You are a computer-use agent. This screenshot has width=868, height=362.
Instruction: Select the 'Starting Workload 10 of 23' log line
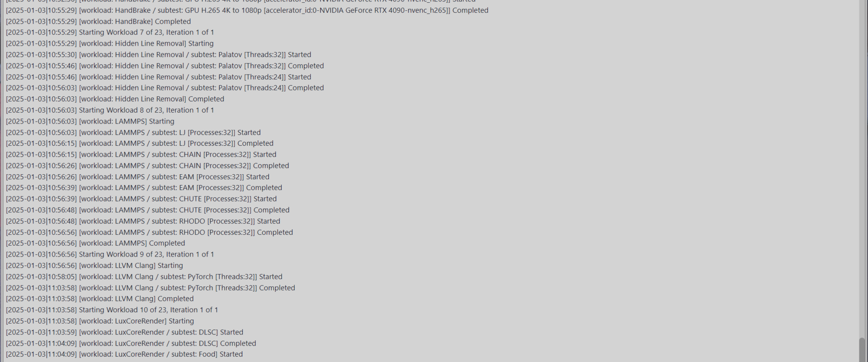(112, 310)
